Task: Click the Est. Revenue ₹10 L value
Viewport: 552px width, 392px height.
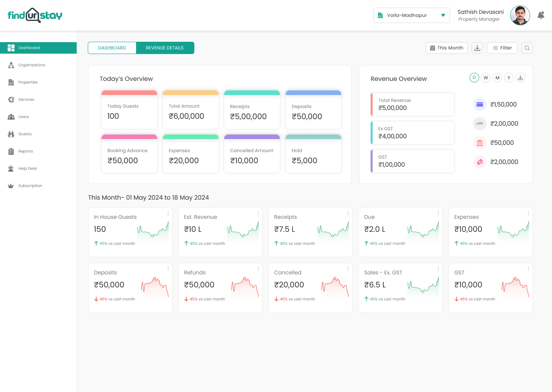Action: 193,229
